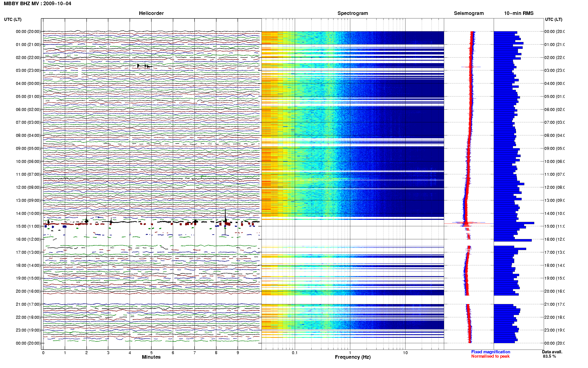588x368 pixels.
Task: Click the '22:00 (18:00)' left time label
Action: tap(28, 317)
